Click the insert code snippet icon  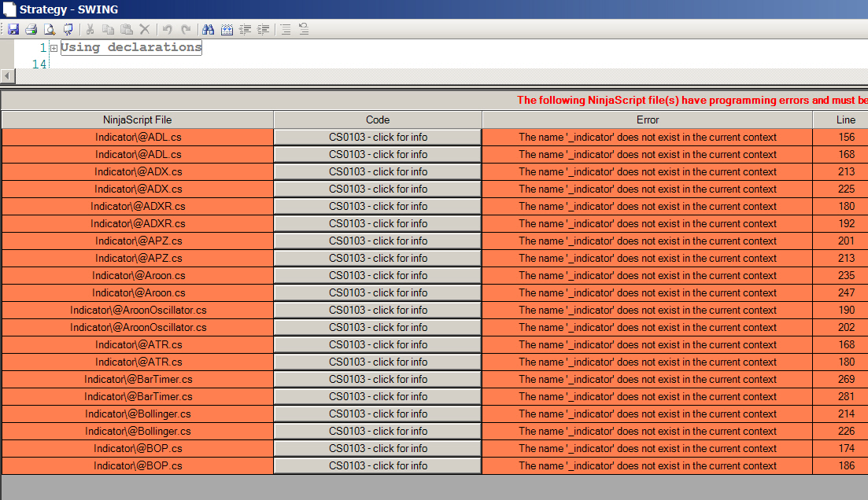(x=227, y=29)
